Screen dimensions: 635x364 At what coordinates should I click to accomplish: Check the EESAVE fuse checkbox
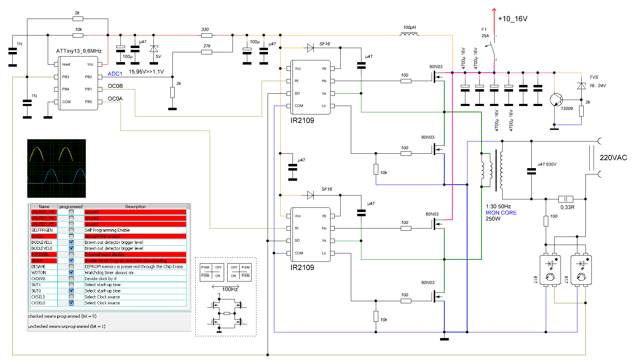click(x=71, y=266)
